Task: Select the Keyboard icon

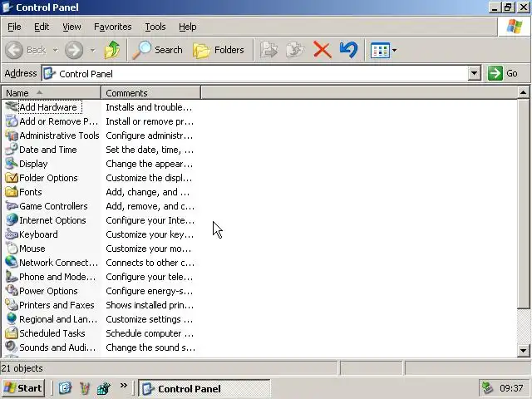Action: [x=12, y=234]
